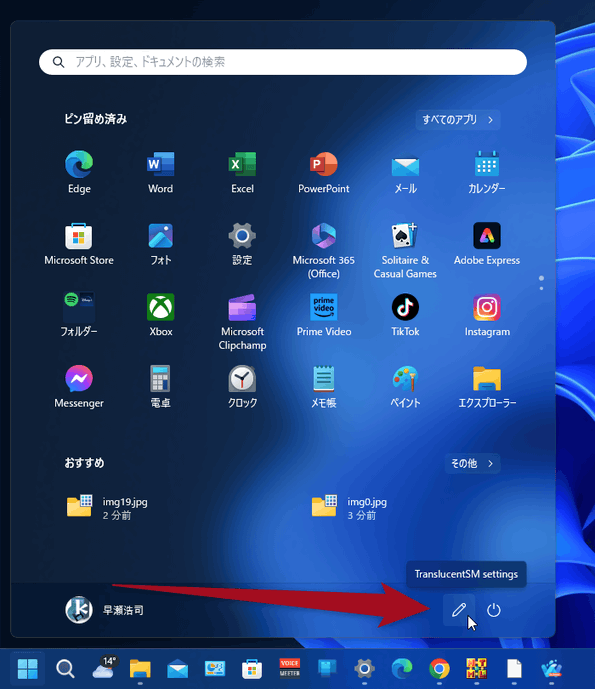This screenshot has width=595, height=689.
Task: Click the Windows Start button on taskbar
Action: (x=28, y=669)
